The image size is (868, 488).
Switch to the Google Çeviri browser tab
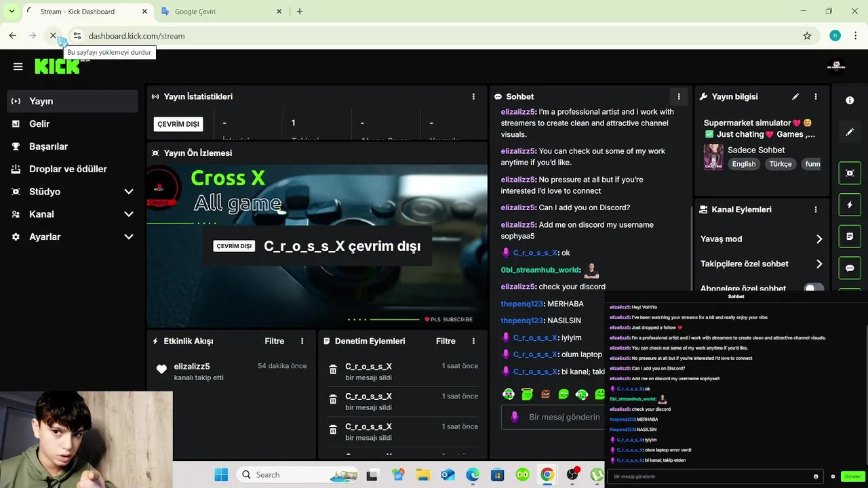222,12
